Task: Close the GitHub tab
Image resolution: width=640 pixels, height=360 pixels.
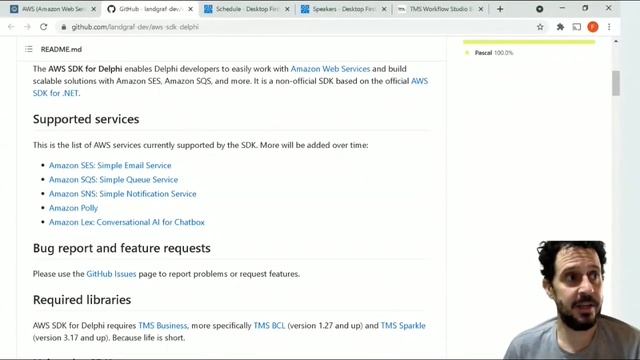Action: (x=190, y=9)
